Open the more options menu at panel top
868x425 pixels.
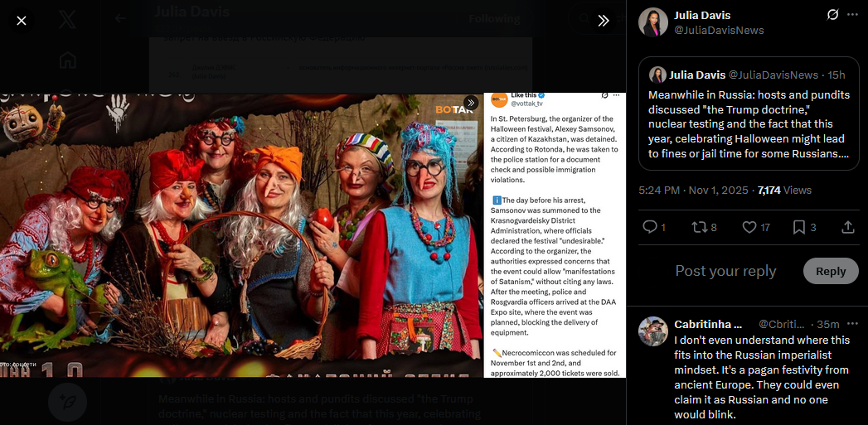click(x=852, y=15)
